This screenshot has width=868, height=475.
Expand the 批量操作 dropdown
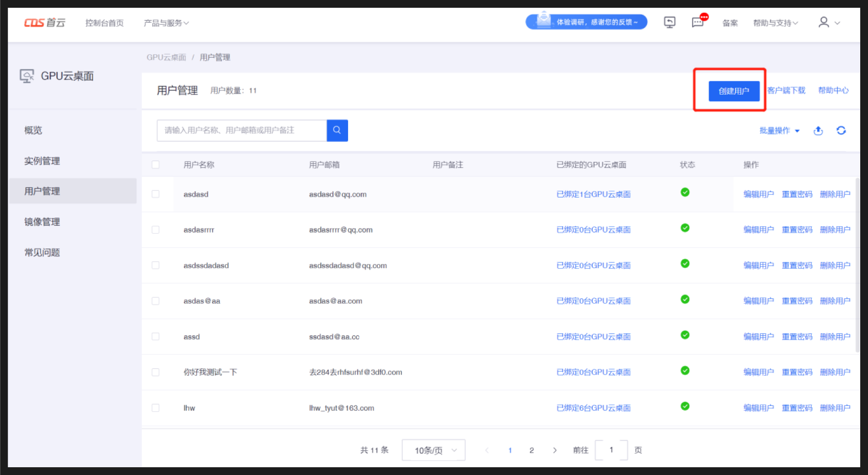(779, 131)
